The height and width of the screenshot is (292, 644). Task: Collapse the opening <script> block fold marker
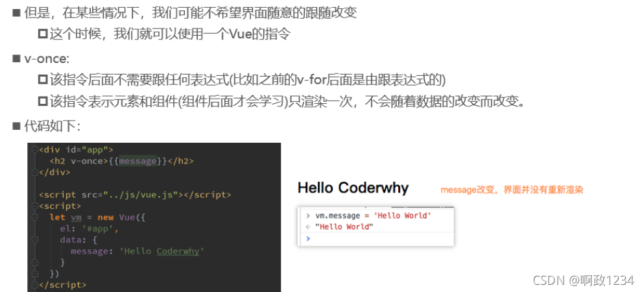pos(35,206)
